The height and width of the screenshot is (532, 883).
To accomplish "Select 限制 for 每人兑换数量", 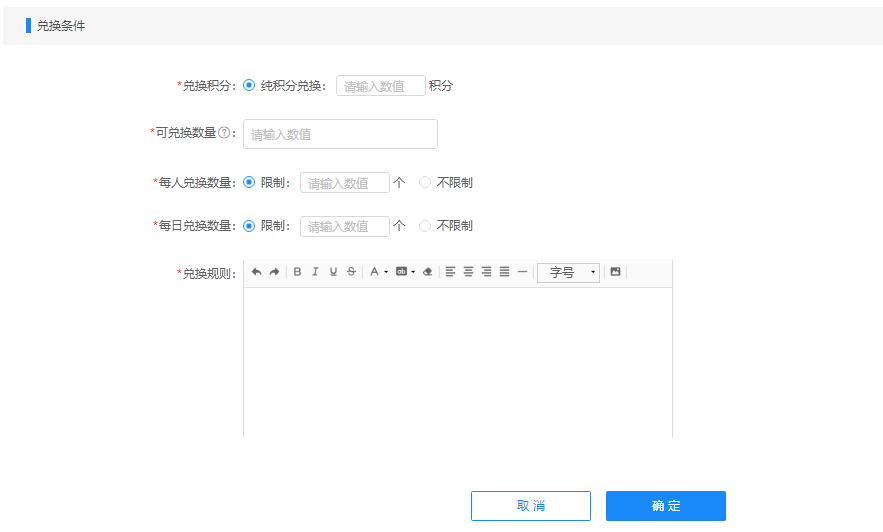I will coord(249,182).
